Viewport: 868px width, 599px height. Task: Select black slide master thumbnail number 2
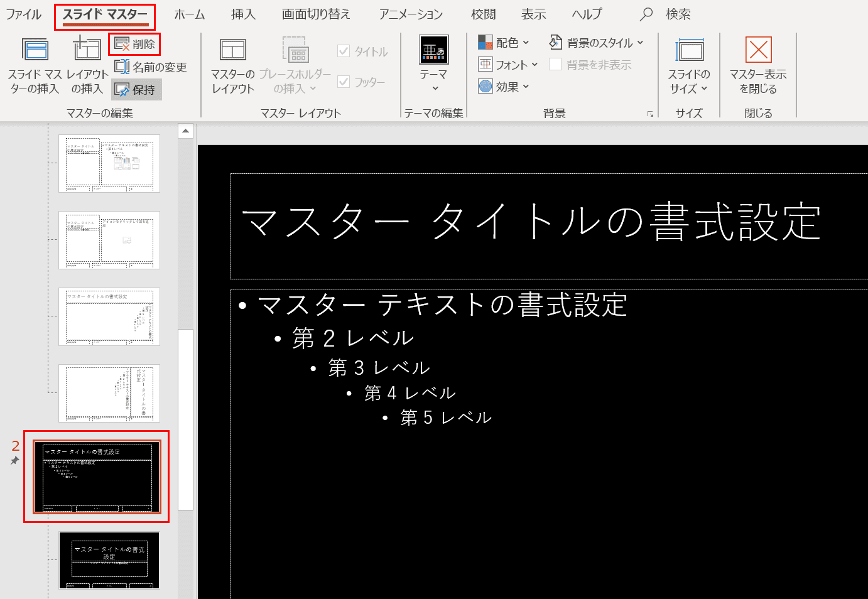[x=97, y=477]
